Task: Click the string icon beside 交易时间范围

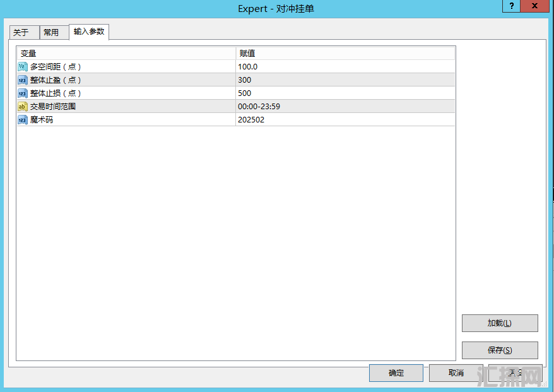Action: point(22,107)
